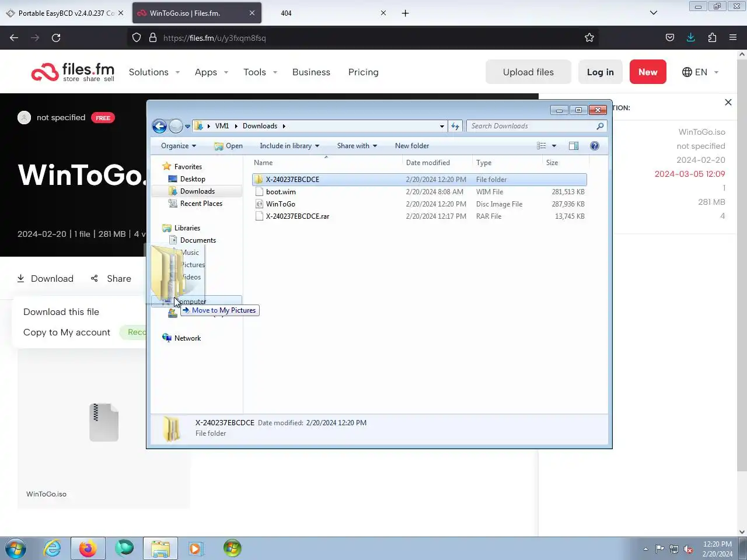The height and width of the screenshot is (560, 747).
Task: Choose Download this file
Action: click(x=61, y=312)
